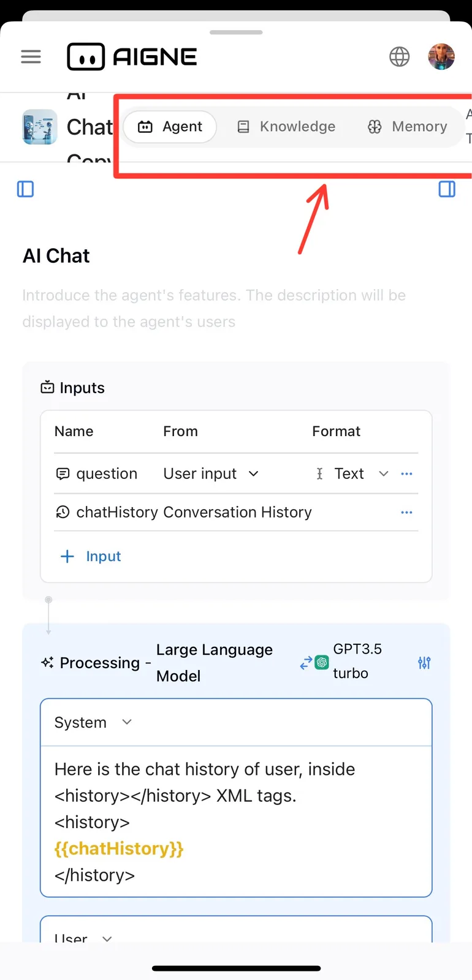This screenshot has height=980, width=472.
Task: Add a new Input row
Action: 91,556
